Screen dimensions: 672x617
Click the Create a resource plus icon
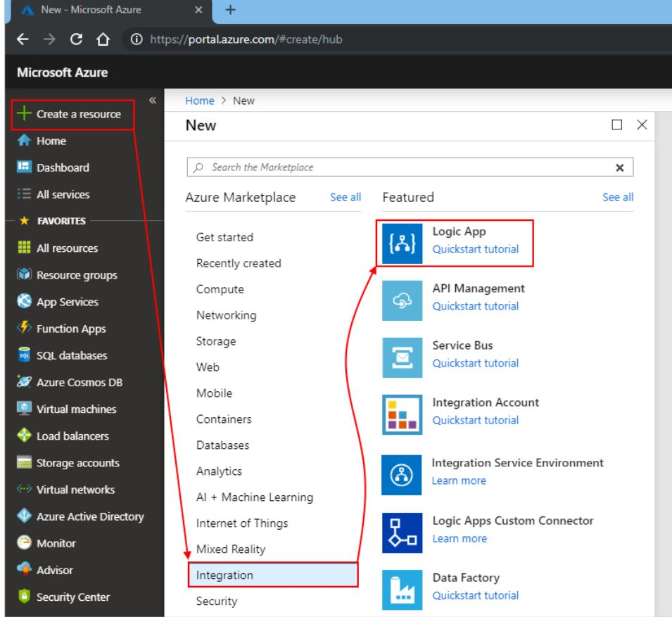click(x=24, y=113)
